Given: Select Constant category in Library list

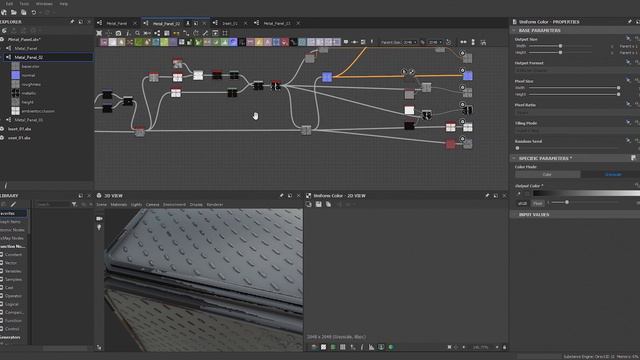Looking at the screenshot, I should 13,255.
